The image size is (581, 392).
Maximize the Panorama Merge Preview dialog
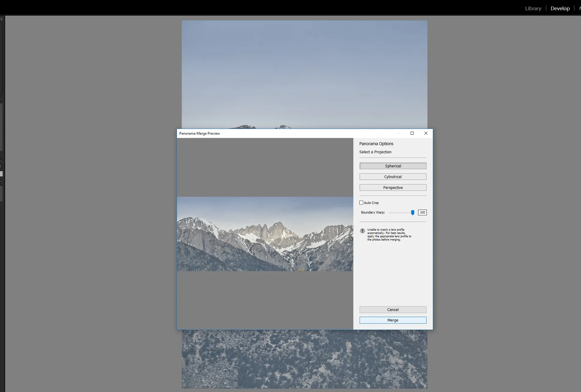412,133
